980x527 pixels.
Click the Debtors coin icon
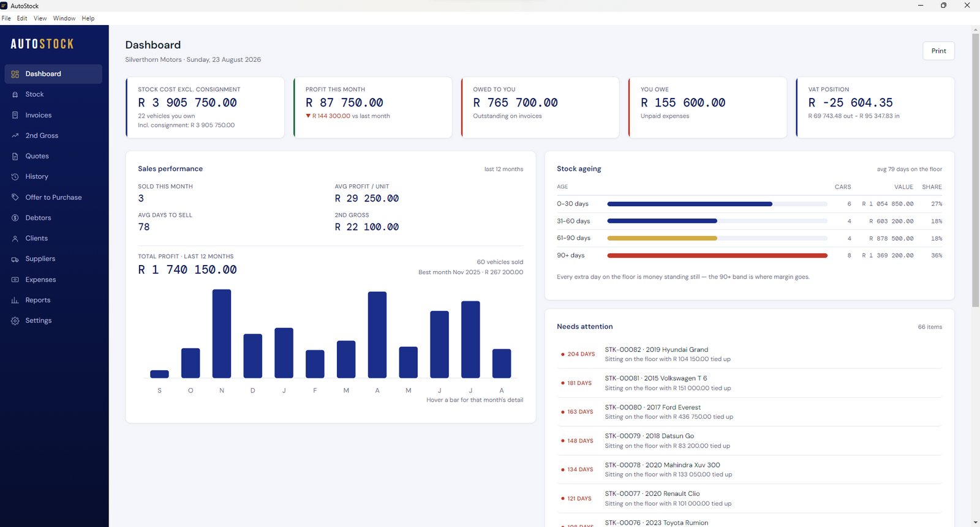(15, 218)
